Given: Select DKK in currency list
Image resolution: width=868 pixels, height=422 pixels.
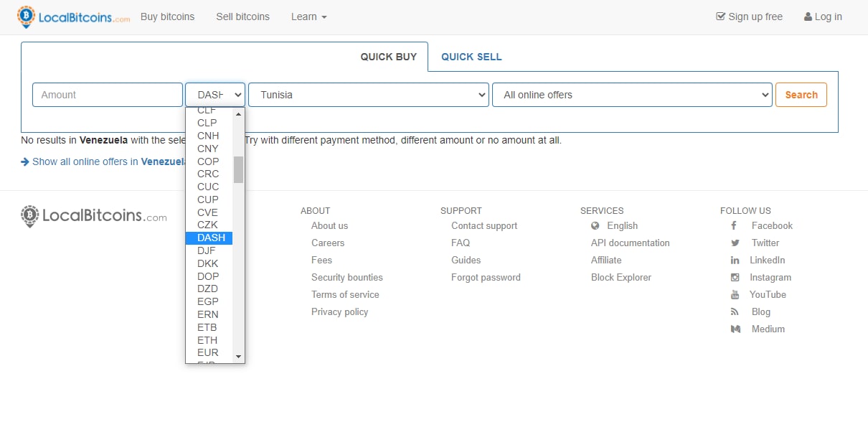Looking at the screenshot, I should point(209,263).
